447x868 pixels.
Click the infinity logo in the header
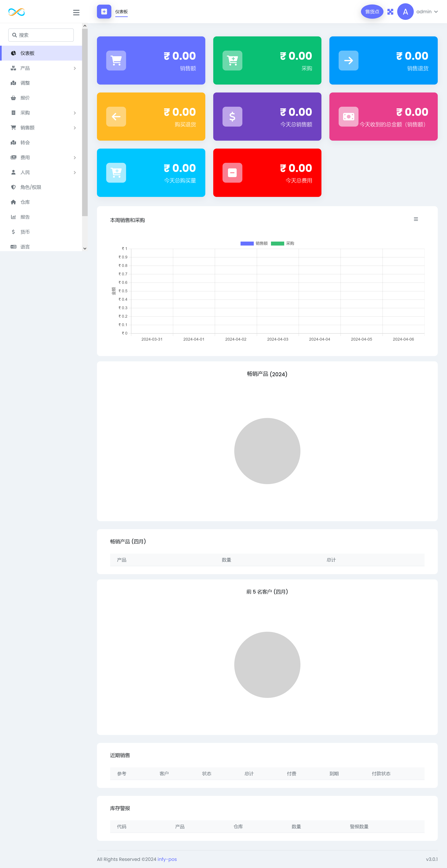click(x=17, y=12)
